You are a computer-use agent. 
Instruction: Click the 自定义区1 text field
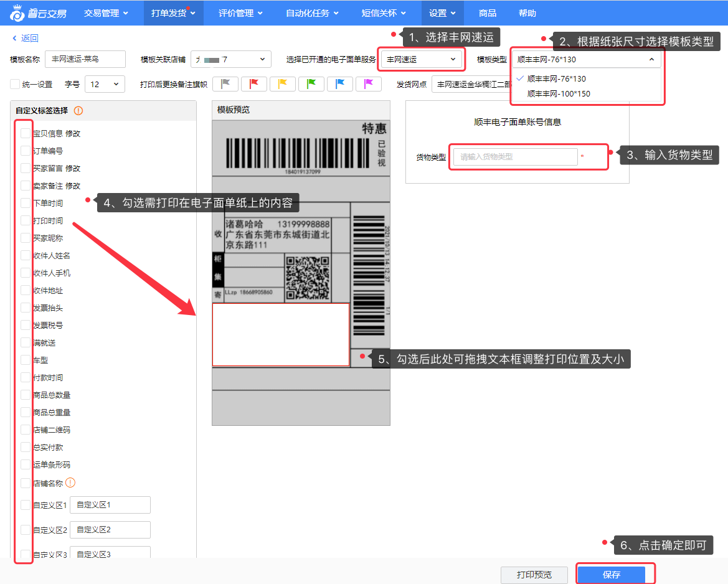110,505
